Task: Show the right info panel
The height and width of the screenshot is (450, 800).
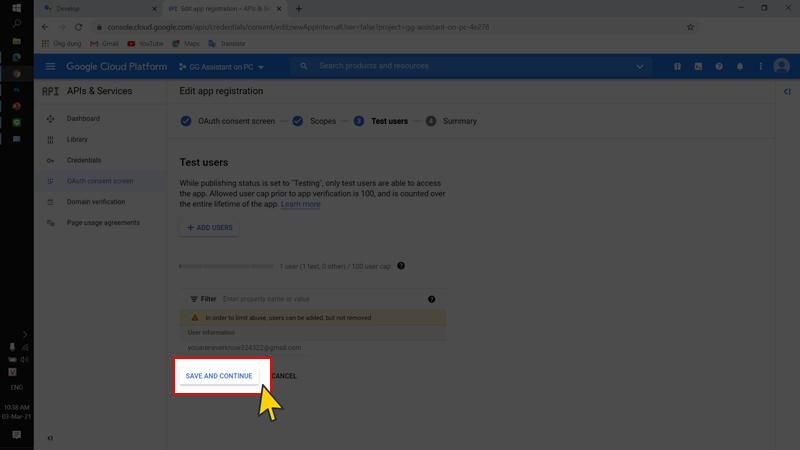Action: [x=788, y=92]
